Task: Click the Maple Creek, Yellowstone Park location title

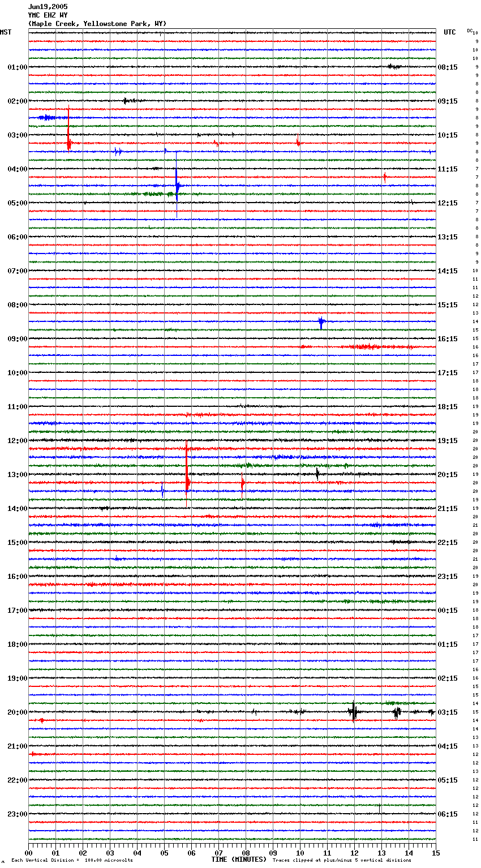Action: point(97,24)
